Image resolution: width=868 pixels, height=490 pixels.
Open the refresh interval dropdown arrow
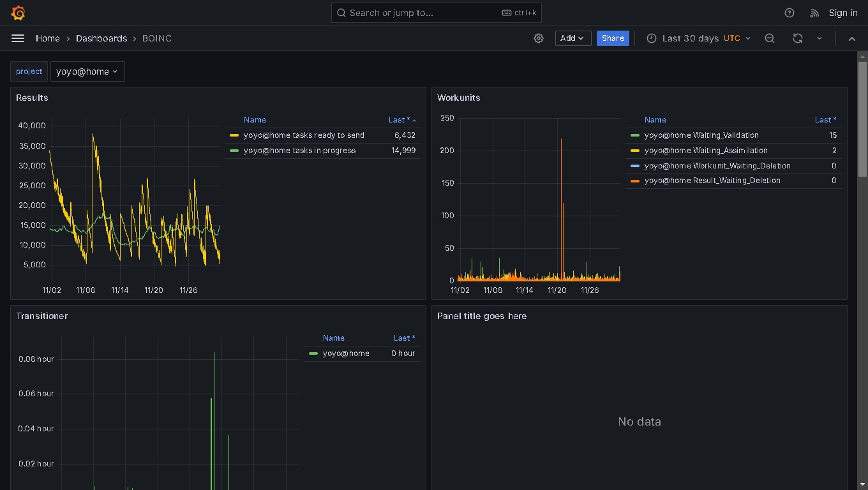tap(819, 38)
